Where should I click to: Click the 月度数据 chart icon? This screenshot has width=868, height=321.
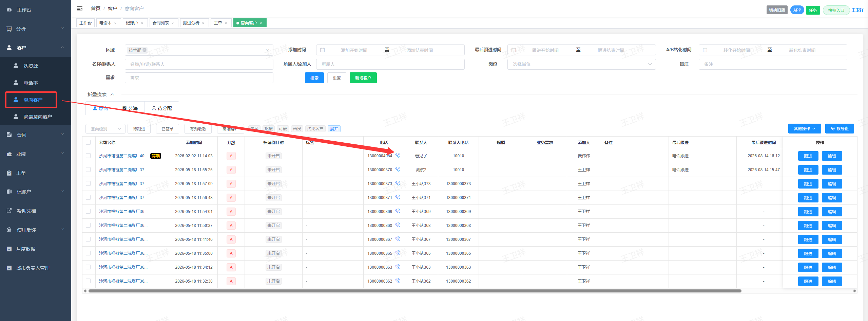(9, 249)
